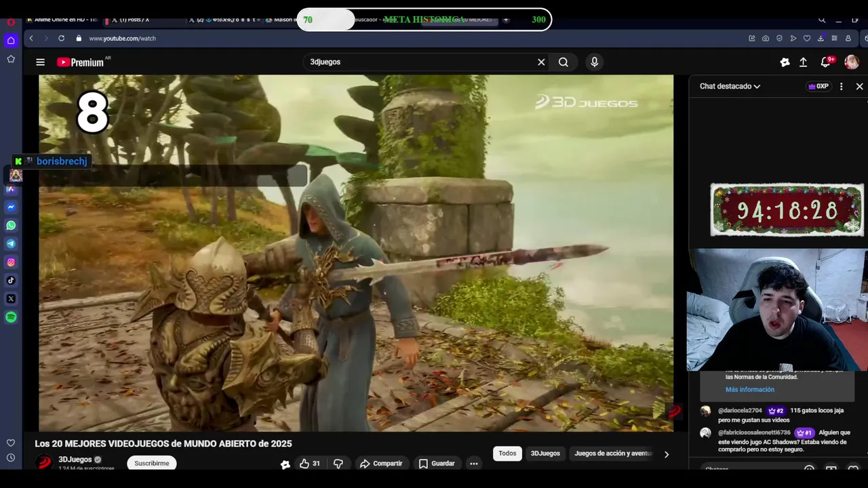The width and height of the screenshot is (868, 488).
Task: Dislike the video thumbs down
Action: [x=338, y=464]
